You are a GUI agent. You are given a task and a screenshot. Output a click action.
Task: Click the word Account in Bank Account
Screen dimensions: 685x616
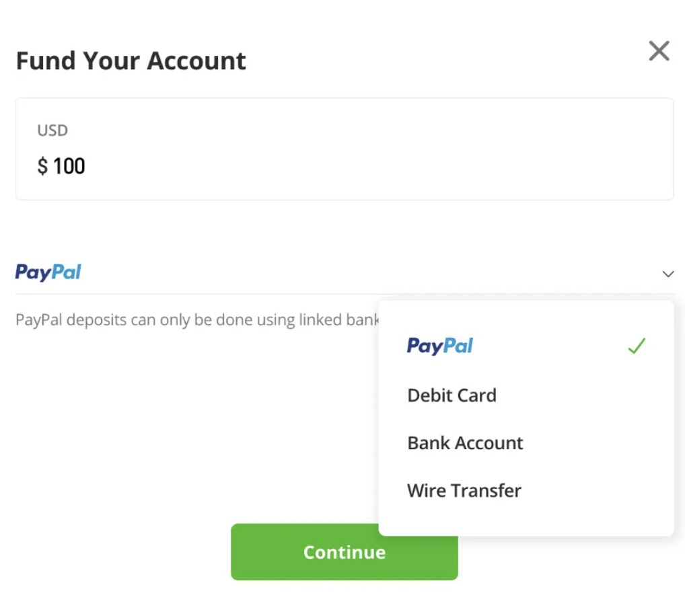[489, 443]
